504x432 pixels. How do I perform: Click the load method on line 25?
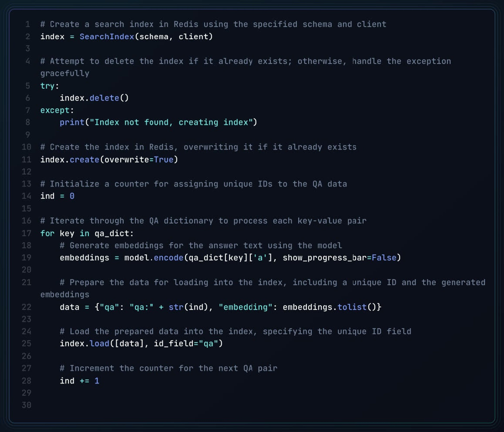(99, 344)
